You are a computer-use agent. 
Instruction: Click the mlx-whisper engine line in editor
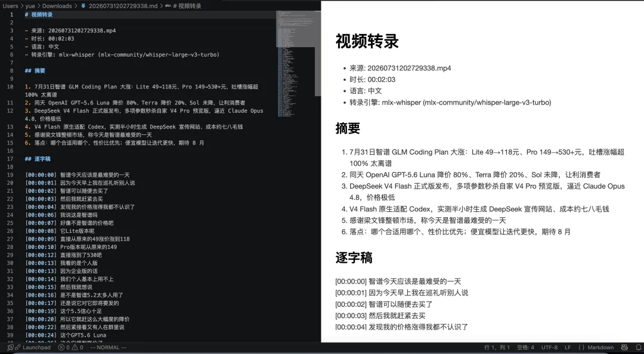tap(122, 55)
